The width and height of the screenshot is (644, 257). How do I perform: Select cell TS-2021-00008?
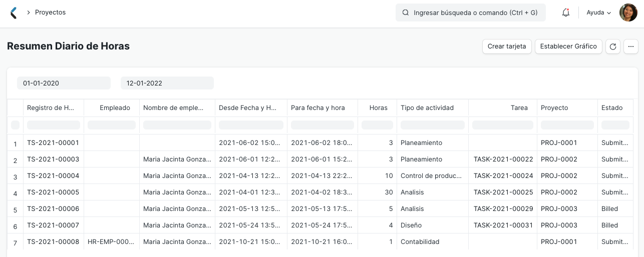53,241
